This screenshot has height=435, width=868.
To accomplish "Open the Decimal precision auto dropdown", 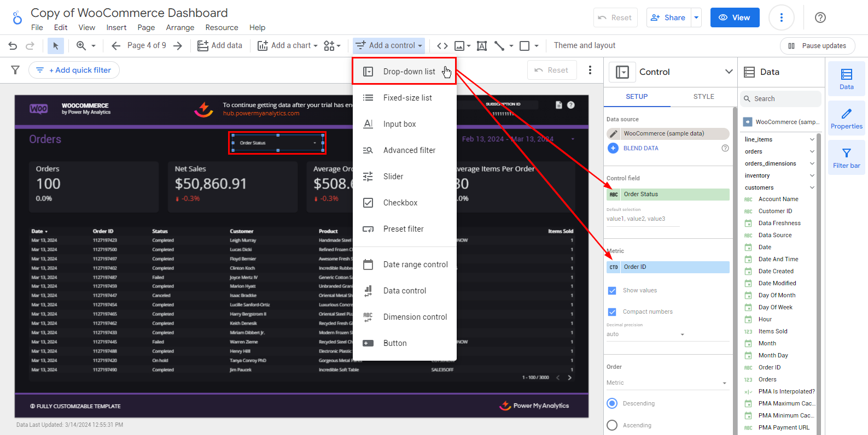I will (645, 334).
